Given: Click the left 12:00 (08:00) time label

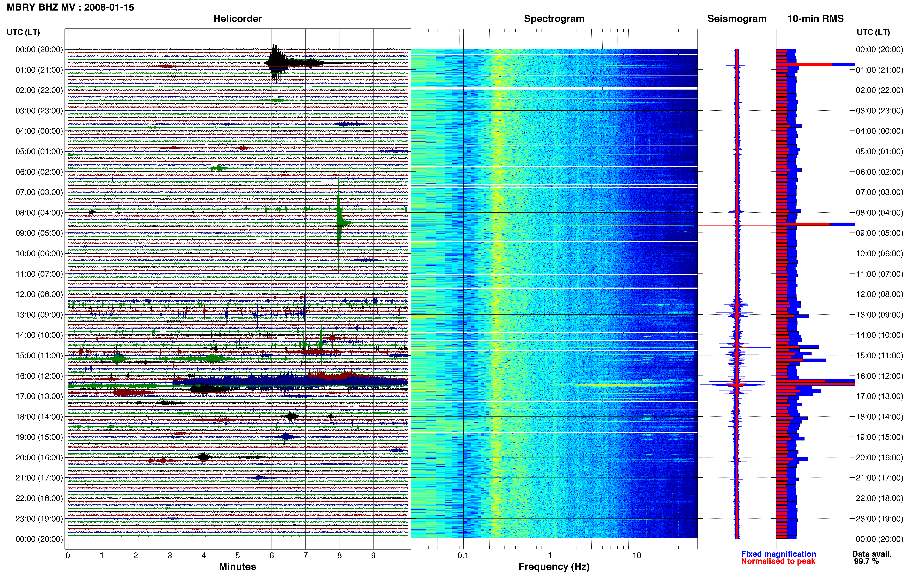Looking at the screenshot, I should [x=39, y=294].
